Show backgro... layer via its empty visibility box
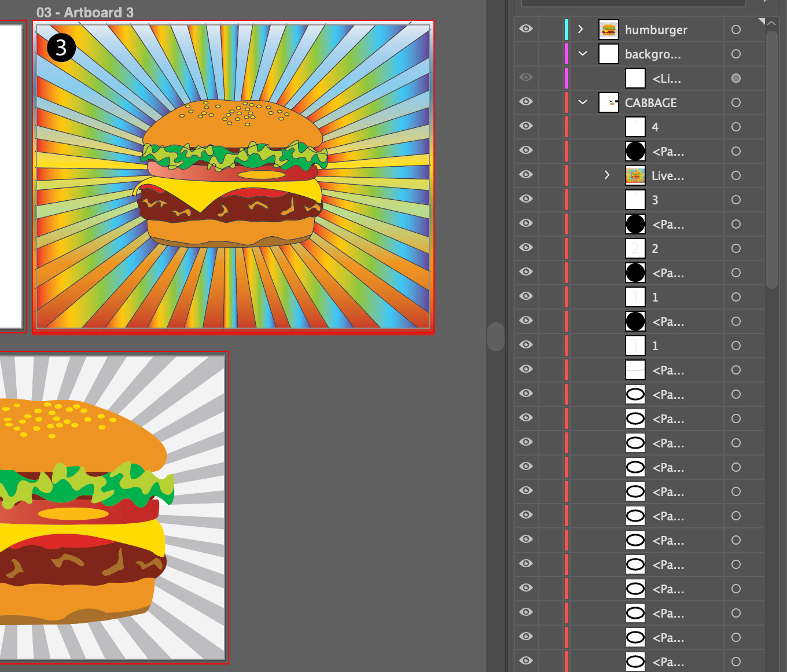Image resolution: width=787 pixels, height=672 pixels. pyautogui.click(x=526, y=54)
